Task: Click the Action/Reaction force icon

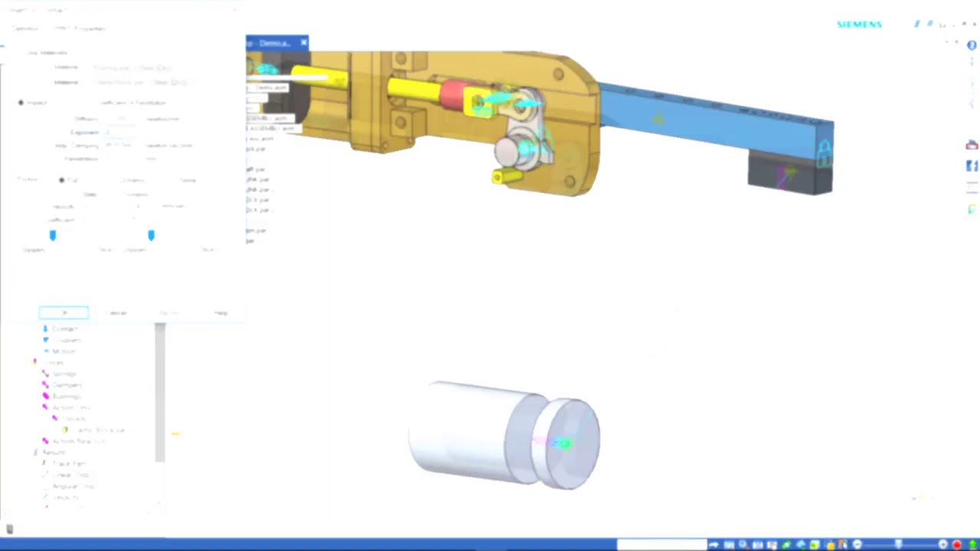Action: [x=45, y=441]
